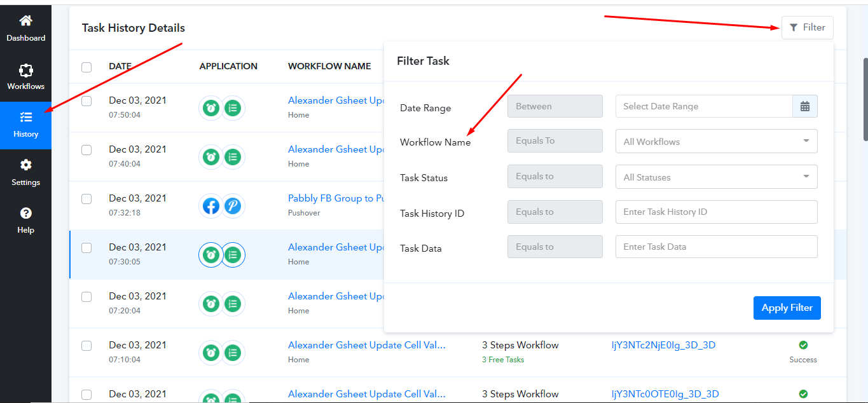This screenshot has width=868, height=403.
Task: Click the Equals to operator for Task Data
Action: click(555, 247)
